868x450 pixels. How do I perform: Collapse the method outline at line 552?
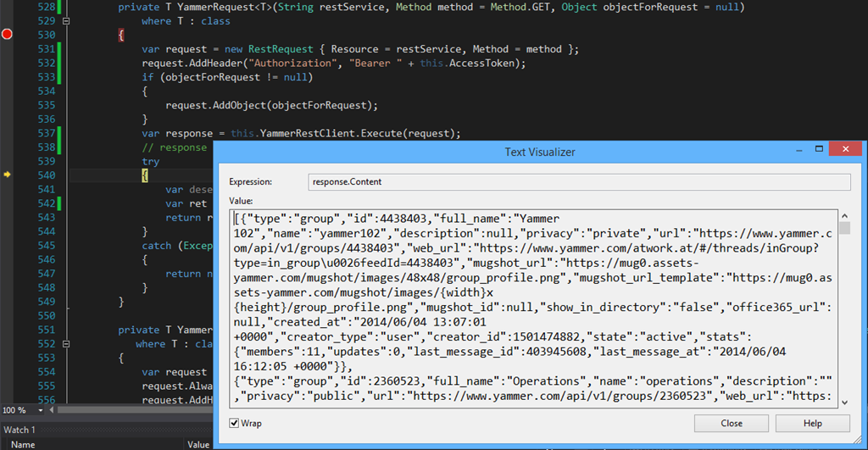[66, 344]
